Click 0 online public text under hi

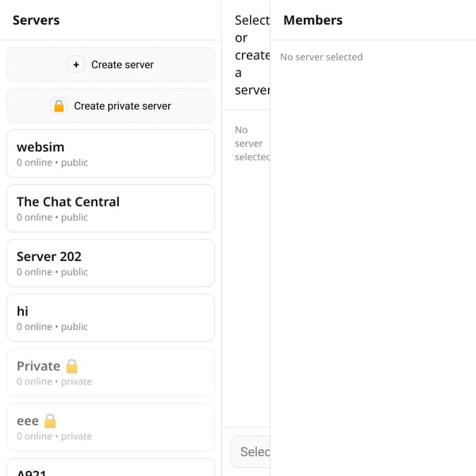(52, 327)
